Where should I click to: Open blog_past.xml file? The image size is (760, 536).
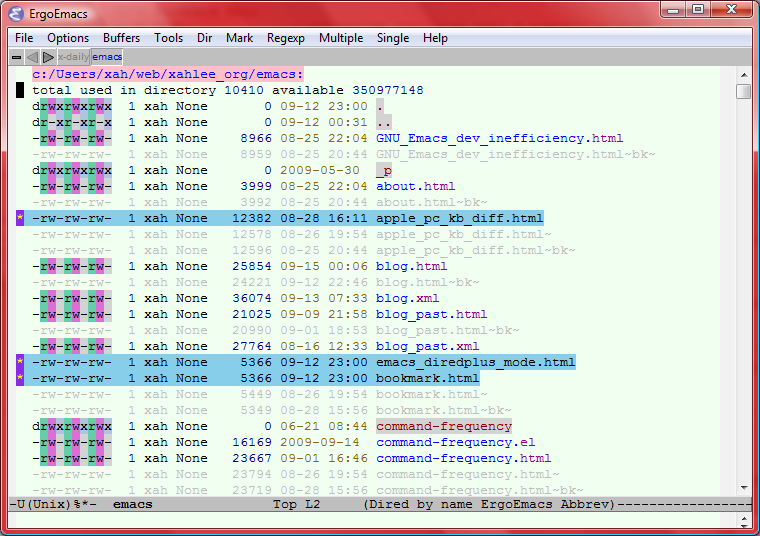(x=428, y=346)
